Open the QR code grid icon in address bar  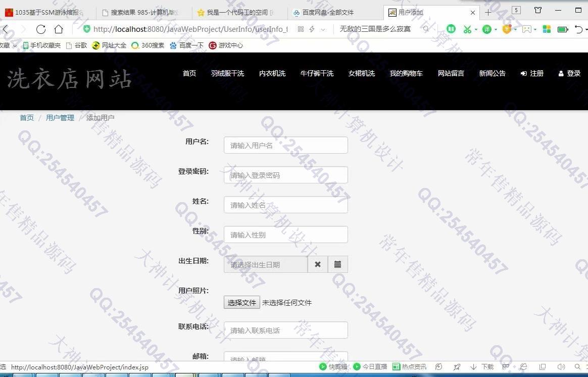point(301,29)
